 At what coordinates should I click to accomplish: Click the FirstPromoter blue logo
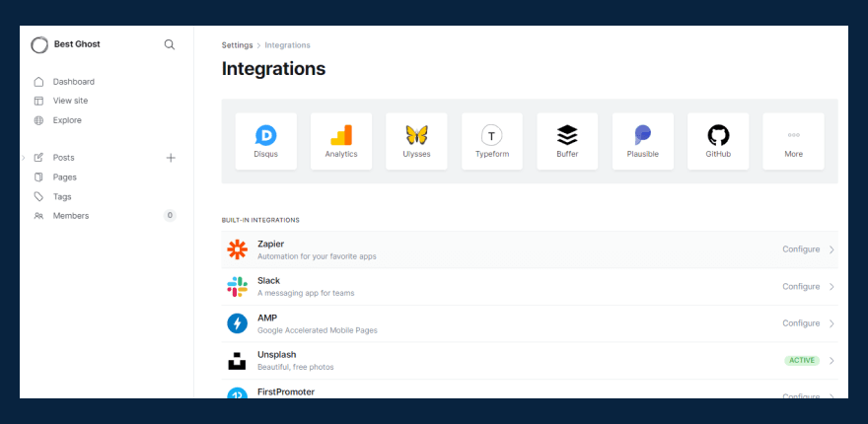click(x=238, y=393)
